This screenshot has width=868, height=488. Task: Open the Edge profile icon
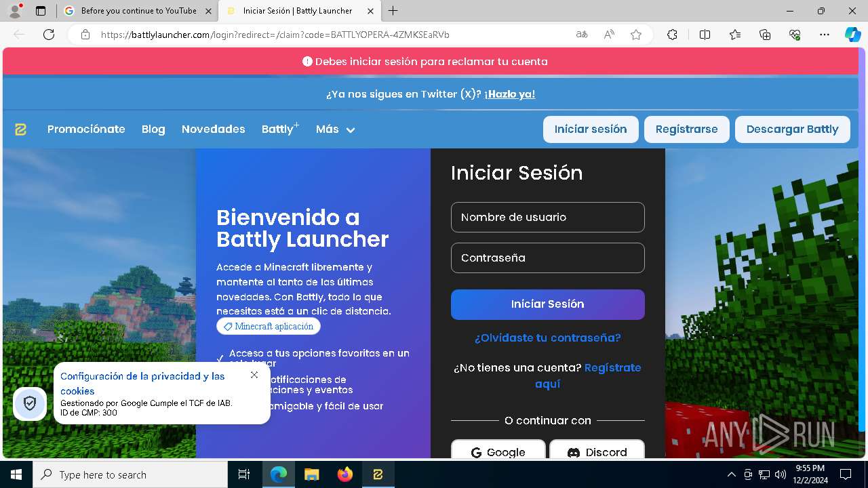[x=15, y=11]
